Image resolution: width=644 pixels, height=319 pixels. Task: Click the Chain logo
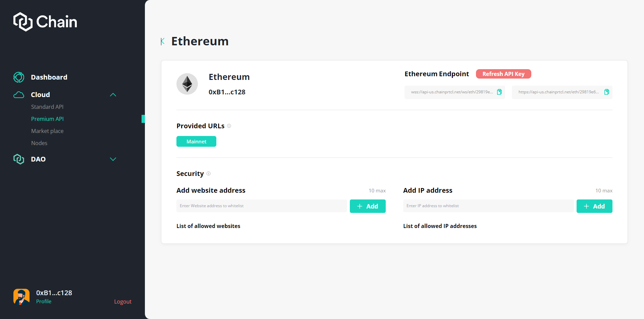pos(45,22)
